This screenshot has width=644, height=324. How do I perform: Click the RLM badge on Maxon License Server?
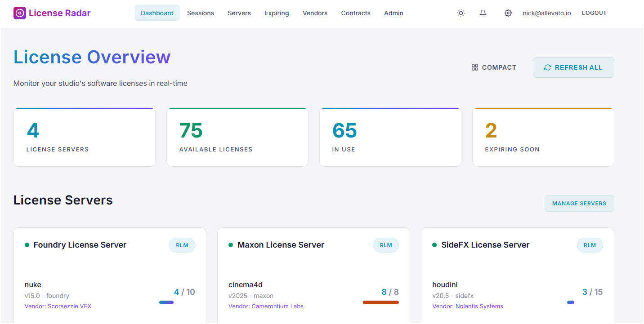[x=386, y=245]
